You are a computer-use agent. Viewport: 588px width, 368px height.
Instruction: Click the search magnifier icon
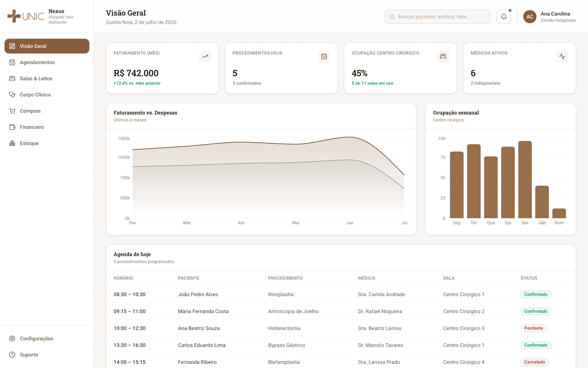[392, 17]
